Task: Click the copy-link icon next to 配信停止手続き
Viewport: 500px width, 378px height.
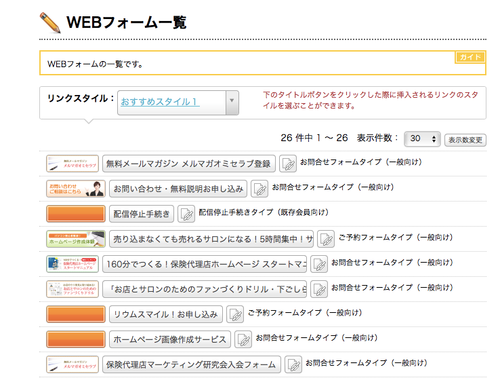Action: point(186,214)
